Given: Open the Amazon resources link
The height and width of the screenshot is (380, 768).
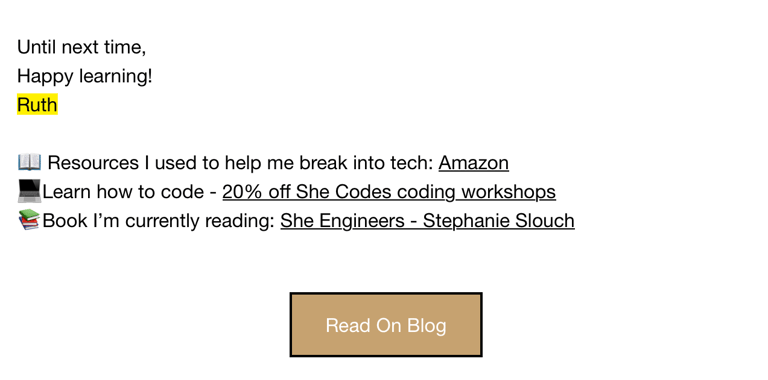Looking at the screenshot, I should coord(473,163).
